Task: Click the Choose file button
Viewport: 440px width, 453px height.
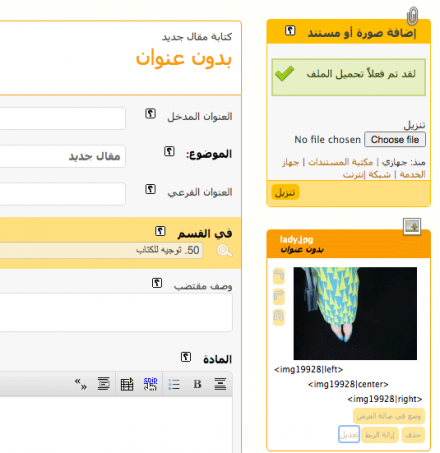Action: (x=395, y=139)
